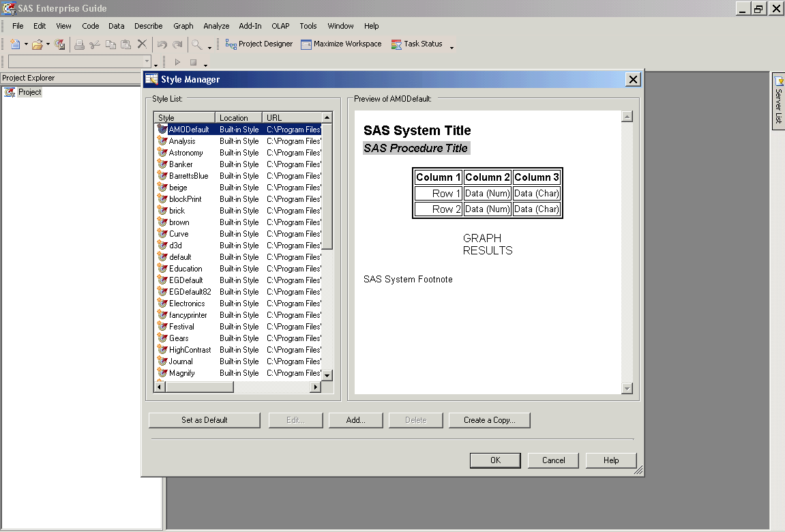Viewport: 785px width, 532px height.
Task: Click Set as Default button
Action: [x=204, y=420]
